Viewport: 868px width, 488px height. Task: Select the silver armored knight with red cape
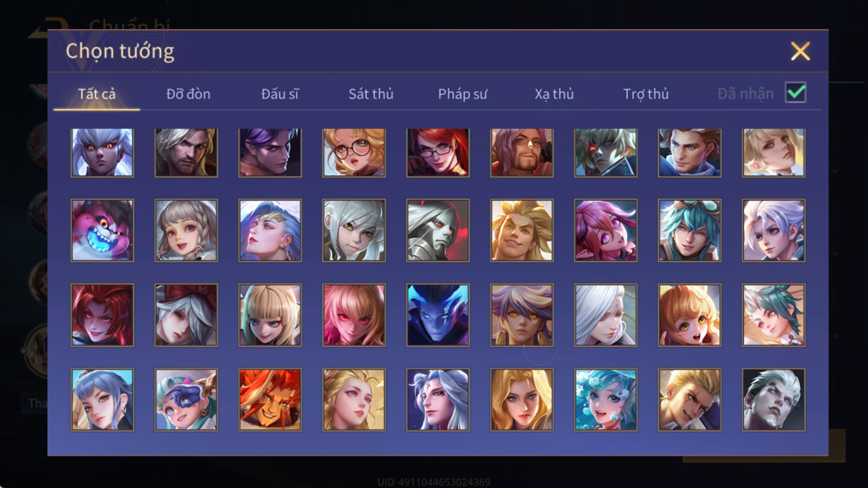(438, 230)
